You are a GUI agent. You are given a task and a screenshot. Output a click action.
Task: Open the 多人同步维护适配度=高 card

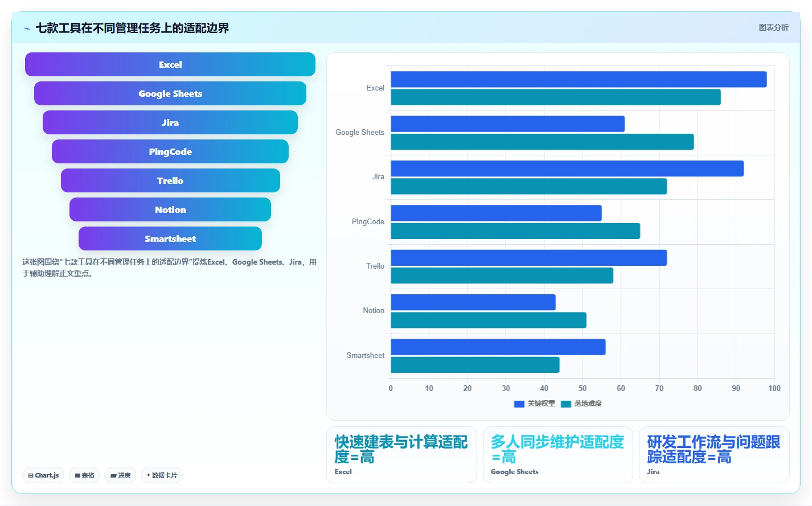pyautogui.click(x=558, y=455)
